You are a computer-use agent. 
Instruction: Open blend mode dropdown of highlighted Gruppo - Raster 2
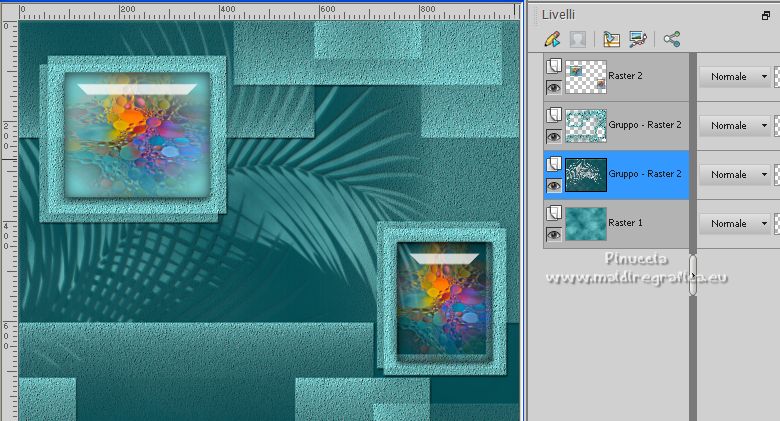(735, 175)
